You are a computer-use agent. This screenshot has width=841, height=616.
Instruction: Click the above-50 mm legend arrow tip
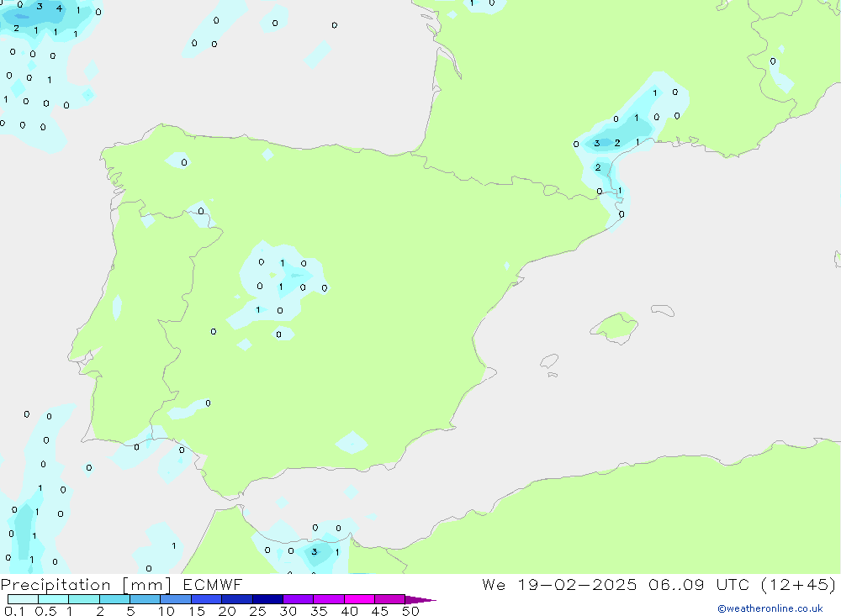point(420,599)
